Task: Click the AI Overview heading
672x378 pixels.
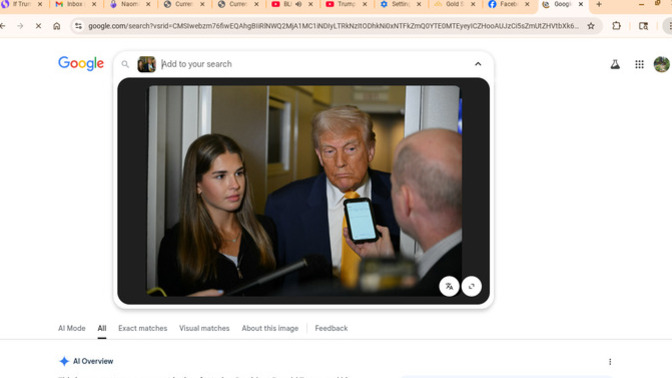Action: coord(93,361)
